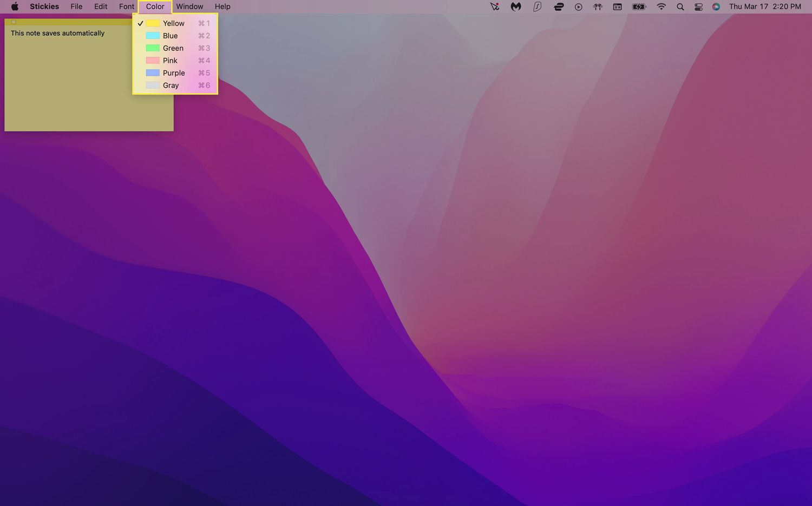
Task: Pick Gray in the Color menu
Action: click(171, 86)
